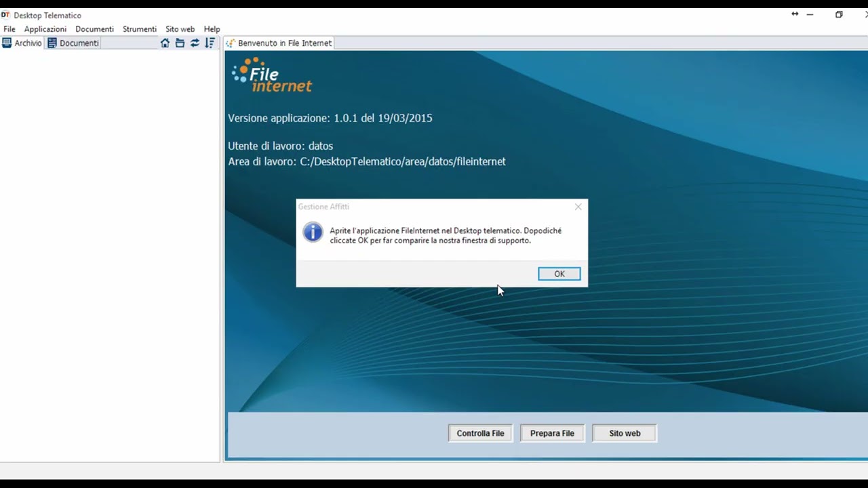The width and height of the screenshot is (868, 488).
Task: Switch to the Archivio tab
Action: 22,43
